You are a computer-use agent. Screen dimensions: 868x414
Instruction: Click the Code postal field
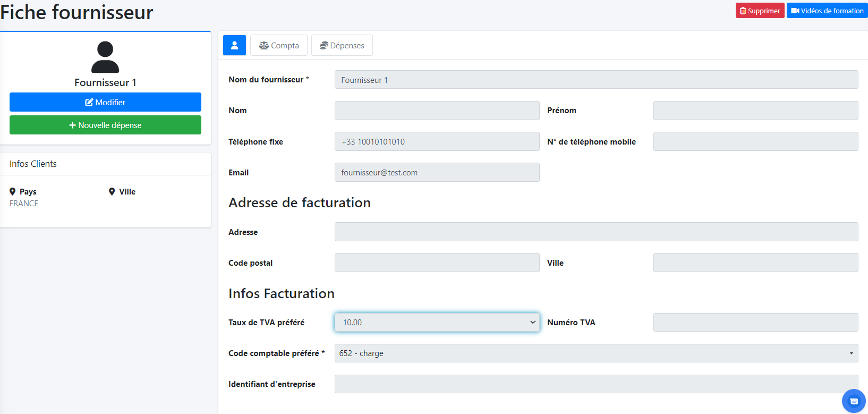(x=437, y=263)
